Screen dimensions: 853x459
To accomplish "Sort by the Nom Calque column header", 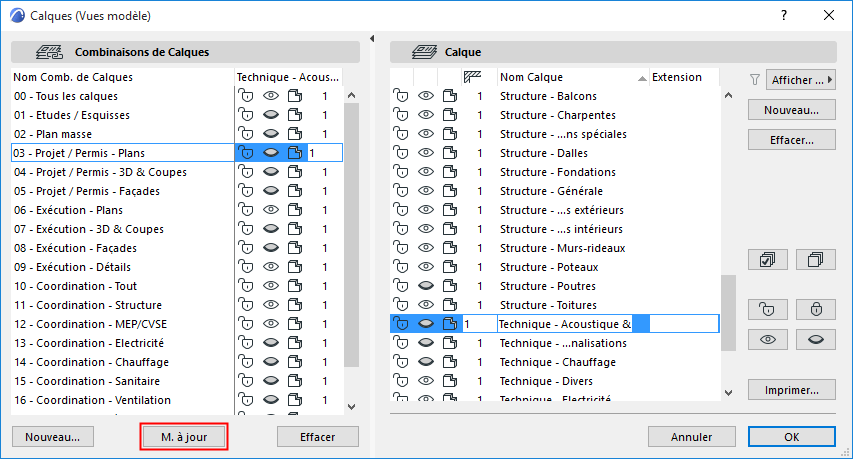I will click(573, 77).
